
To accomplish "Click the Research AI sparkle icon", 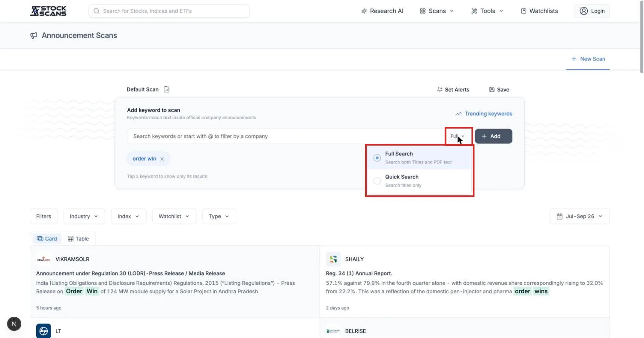I will tap(364, 11).
